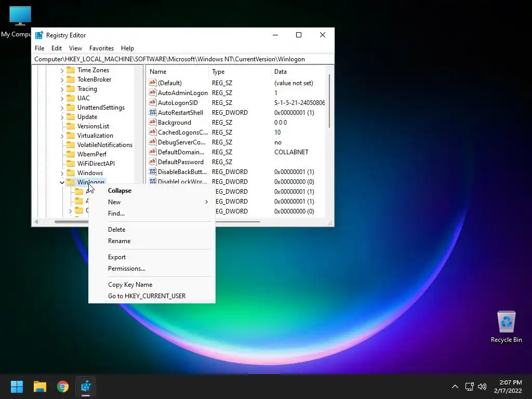The width and height of the screenshot is (532, 399).
Task: Select the UAC folder icon
Action: (71, 98)
